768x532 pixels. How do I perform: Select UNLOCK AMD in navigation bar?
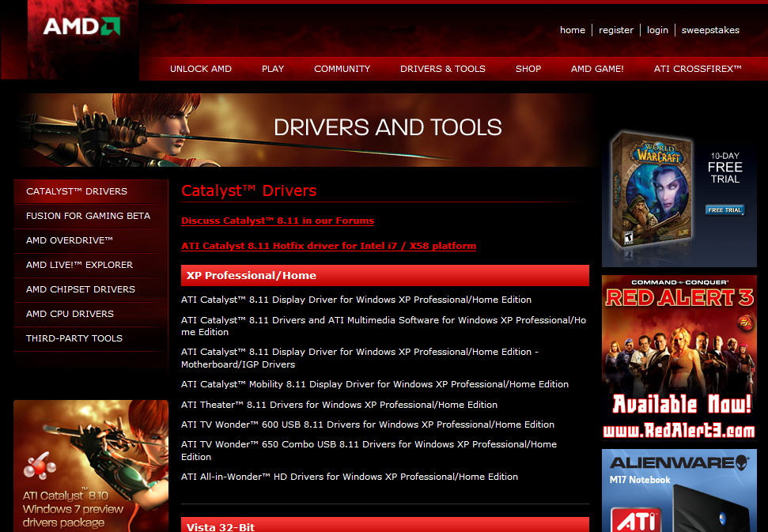(x=200, y=69)
